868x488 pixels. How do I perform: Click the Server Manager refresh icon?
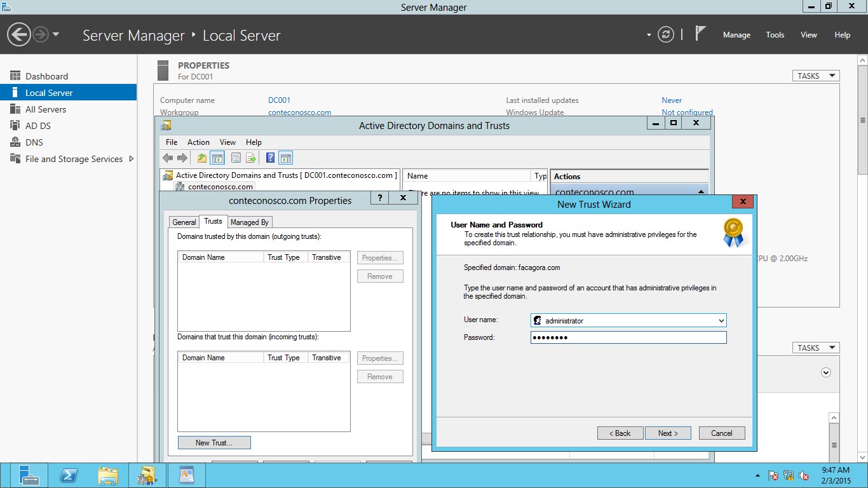coord(665,35)
